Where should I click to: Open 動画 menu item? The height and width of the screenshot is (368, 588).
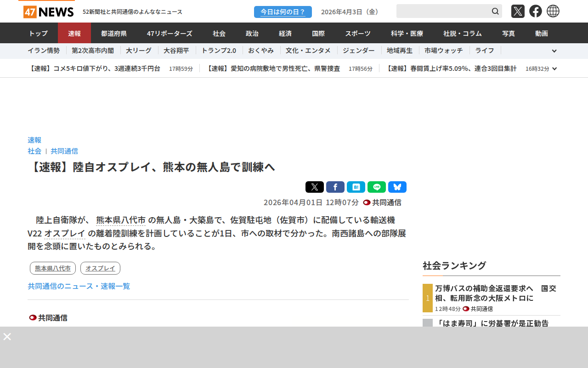[542, 33]
